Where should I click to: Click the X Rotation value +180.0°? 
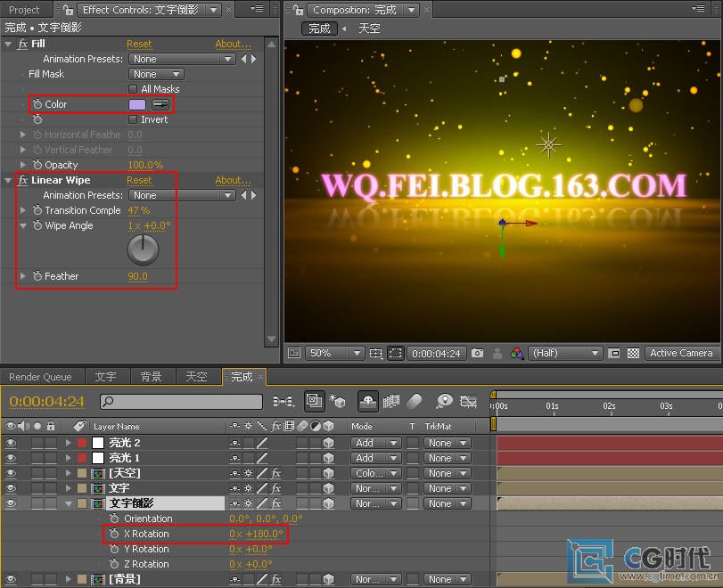[x=264, y=534]
